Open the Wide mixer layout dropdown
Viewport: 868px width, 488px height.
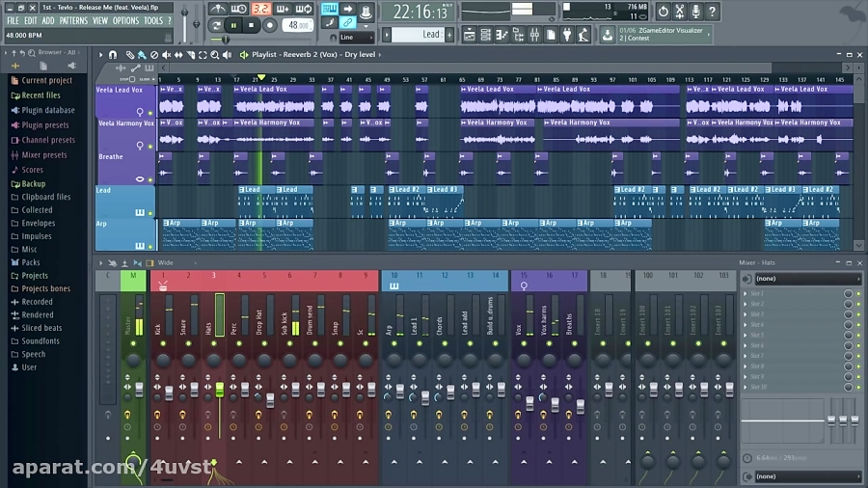176,263
